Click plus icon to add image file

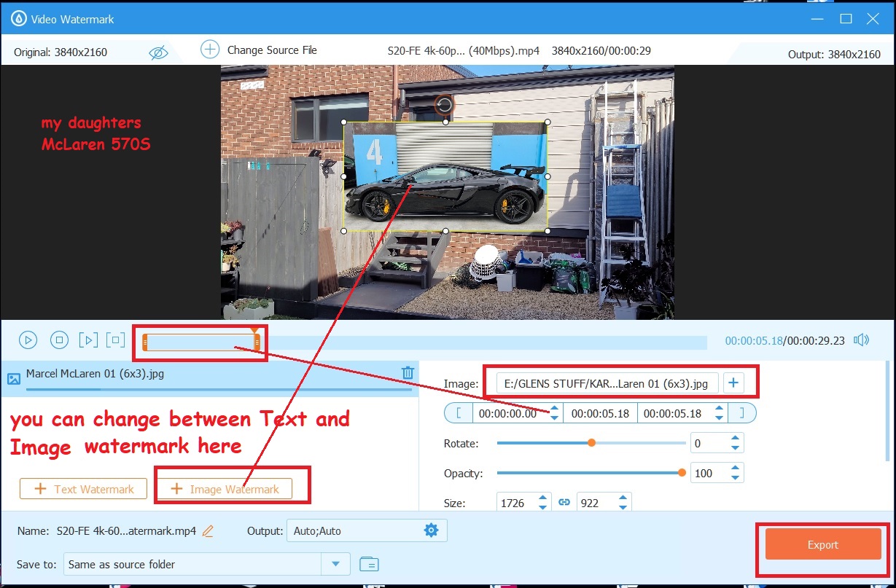(x=733, y=383)
